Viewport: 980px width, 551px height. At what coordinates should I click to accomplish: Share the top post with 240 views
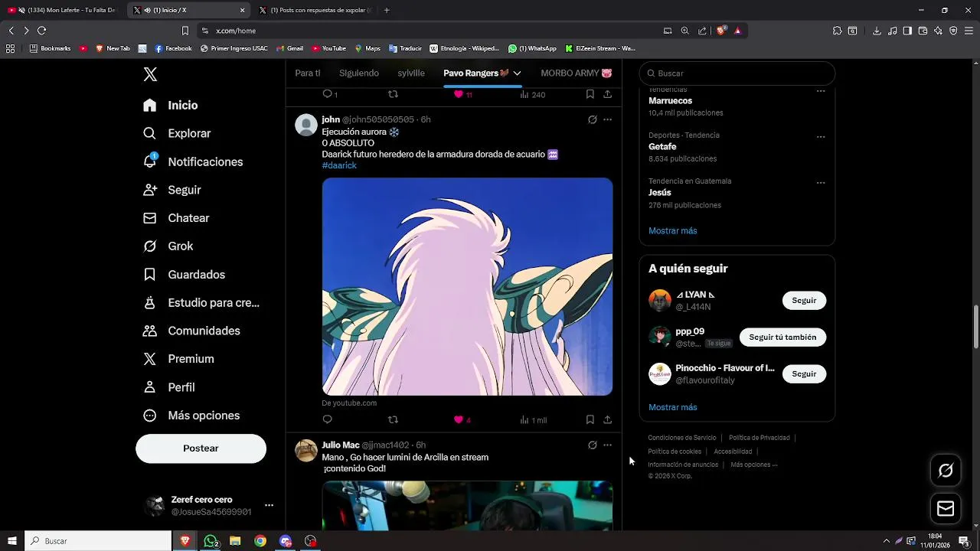click(607, 94)
